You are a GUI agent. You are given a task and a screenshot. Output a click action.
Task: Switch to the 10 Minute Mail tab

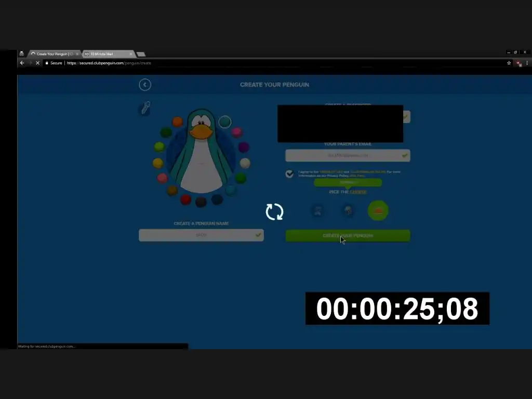click(x=108, y=54)
